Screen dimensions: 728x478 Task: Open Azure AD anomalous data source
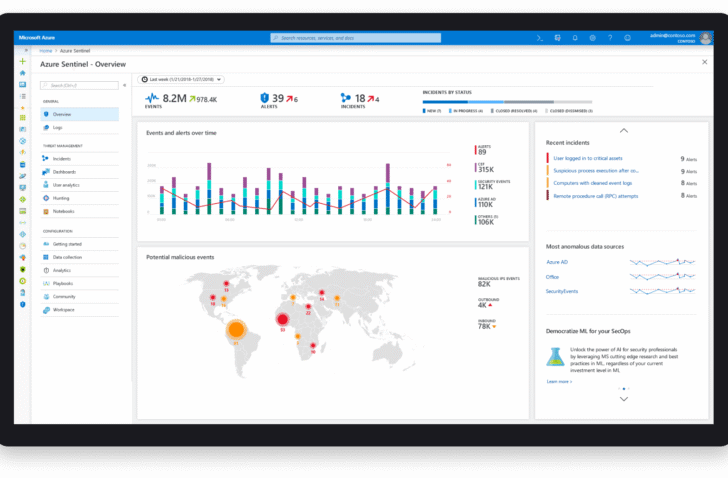click(557, 262)
